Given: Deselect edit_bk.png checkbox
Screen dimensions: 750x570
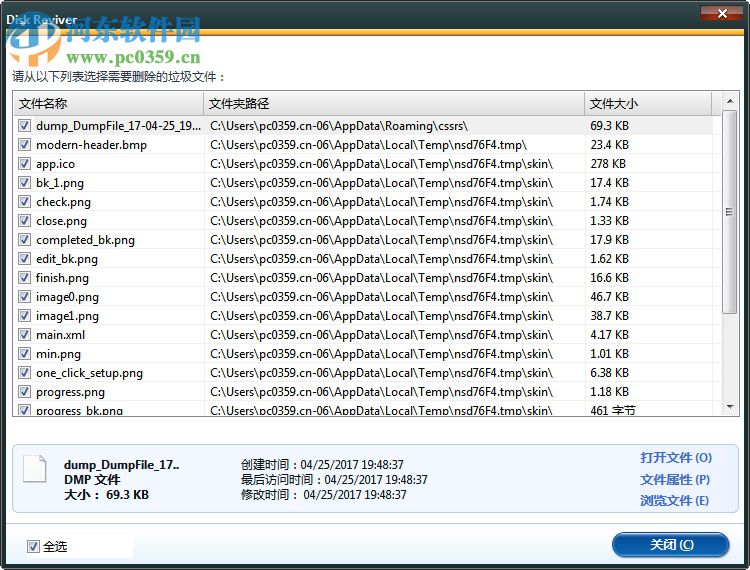Looking at the screenshot, I should point(24,259).
